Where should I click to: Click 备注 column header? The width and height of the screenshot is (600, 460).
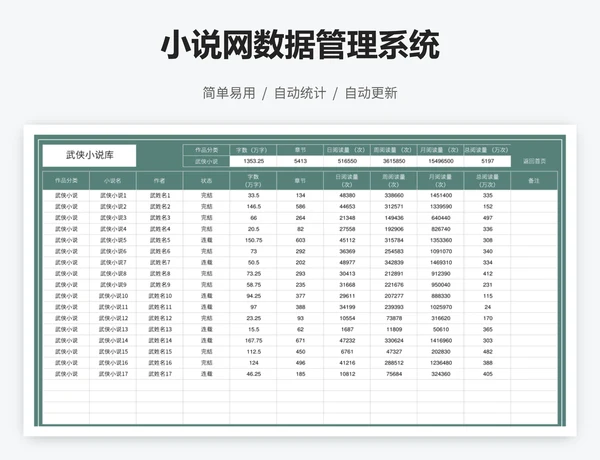(534, 181)
